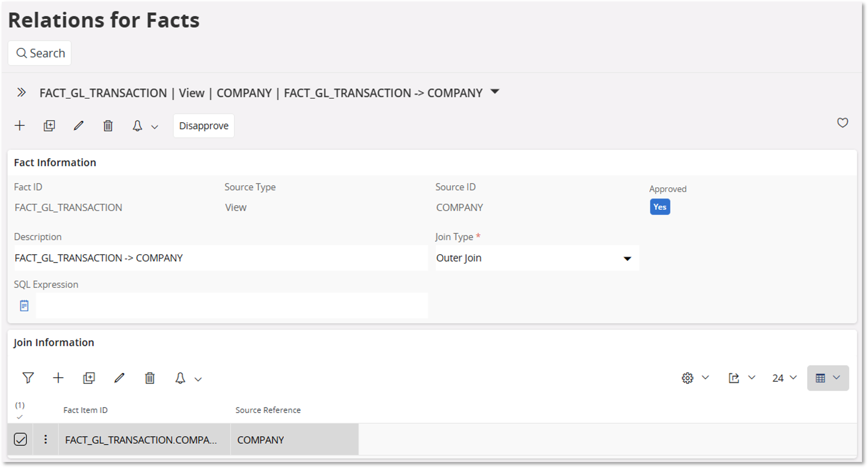The height and width of the screenshot is (468, 868).
Task: Open the export icon in Join Information
Action: [734, 378]
